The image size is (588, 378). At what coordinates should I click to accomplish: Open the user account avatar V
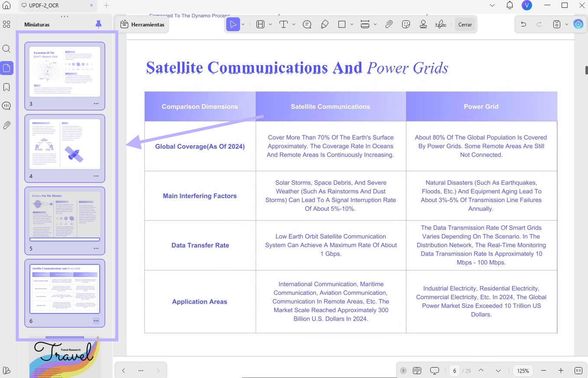[527, 5]
